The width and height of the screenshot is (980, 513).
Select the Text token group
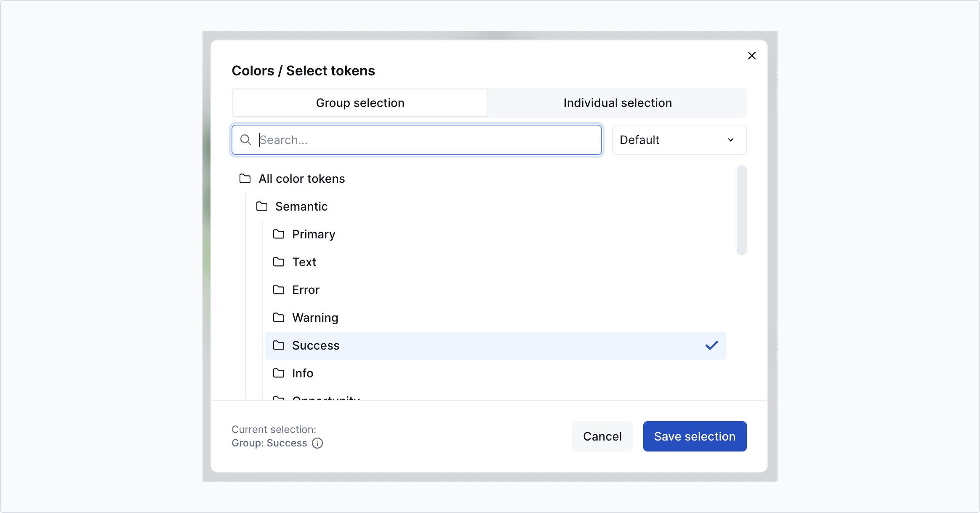tap(304, 262)
